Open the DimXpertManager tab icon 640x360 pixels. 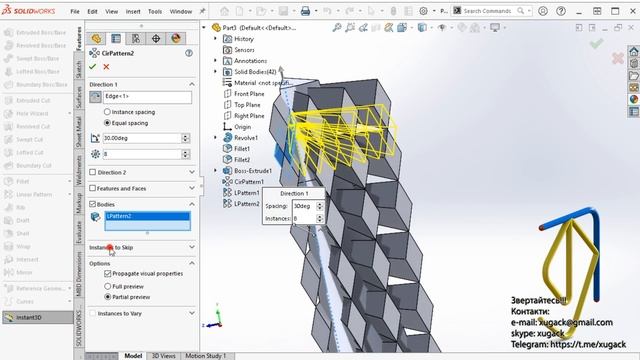tap(156, 39)
